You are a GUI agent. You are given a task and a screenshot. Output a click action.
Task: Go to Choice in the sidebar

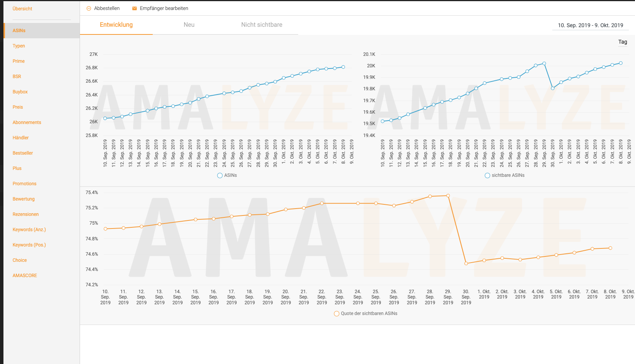[x=20, y=260]
